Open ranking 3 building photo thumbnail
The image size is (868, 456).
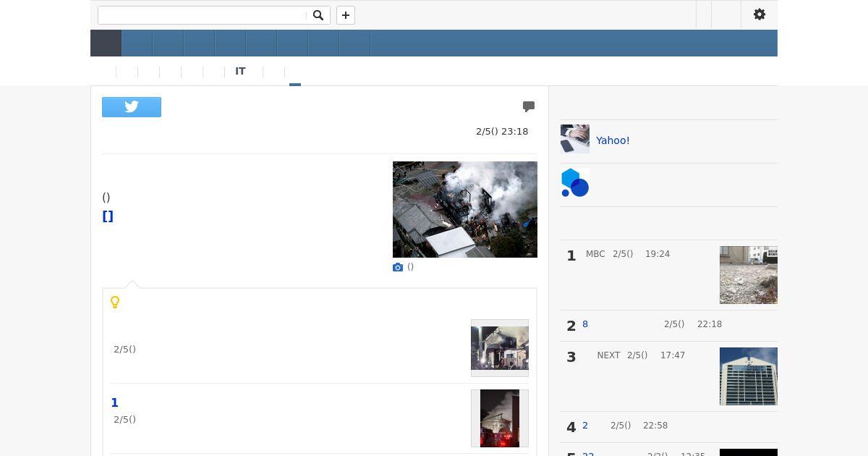[749, 376]
